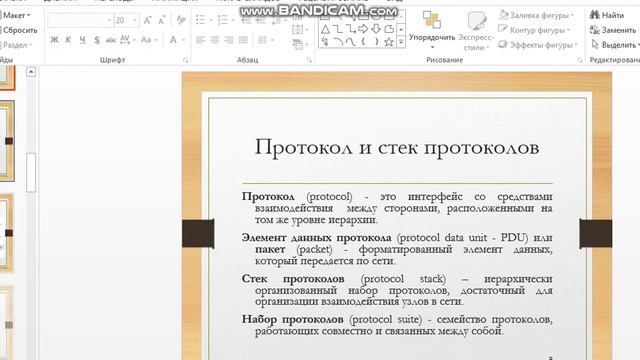The image size is (640, 360).
Task: Click slide panel scroll up arrow
Action: pos(31,72)
